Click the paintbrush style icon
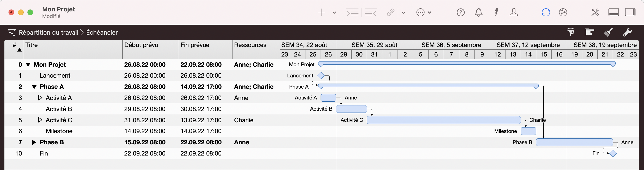 608,32
